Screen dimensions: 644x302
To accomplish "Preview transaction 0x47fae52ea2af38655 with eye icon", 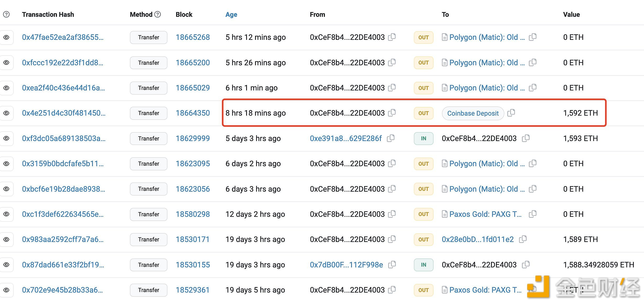I will coord(6,37).
